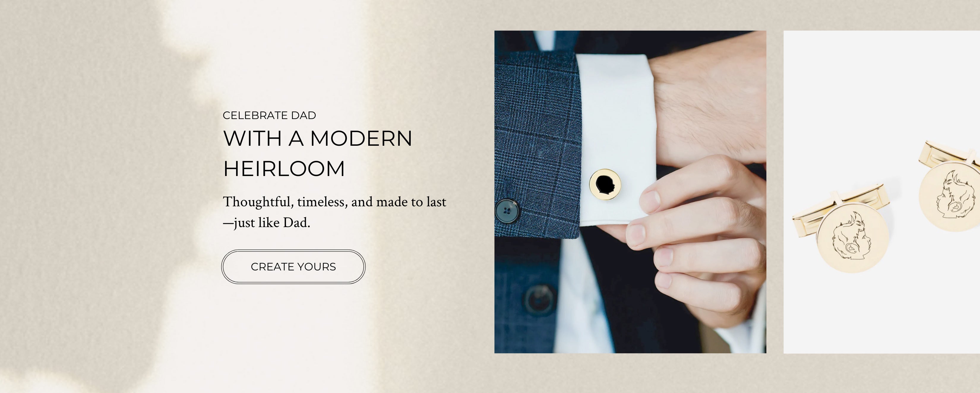Viewport: 980px width, 393px height.
Task: Select the CELEBRATE DAD eyebrow text
Action: pyautogui.click(x=269, y=115)
